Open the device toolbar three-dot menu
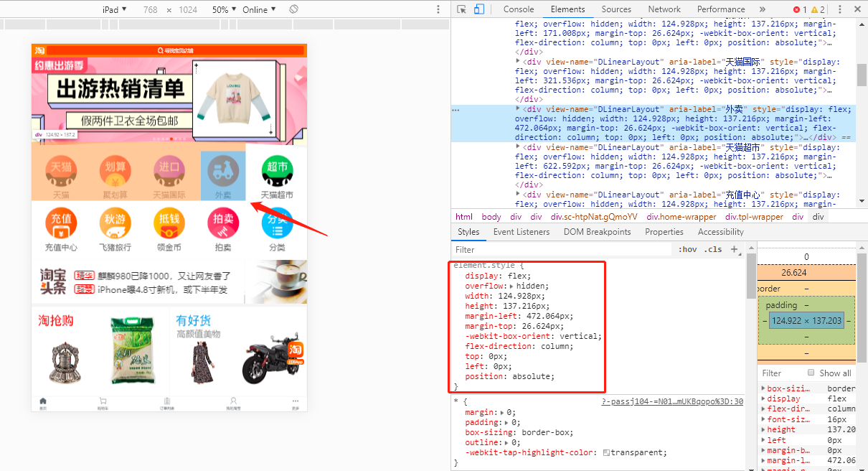The image size is (868, 471). click(438, 9)
